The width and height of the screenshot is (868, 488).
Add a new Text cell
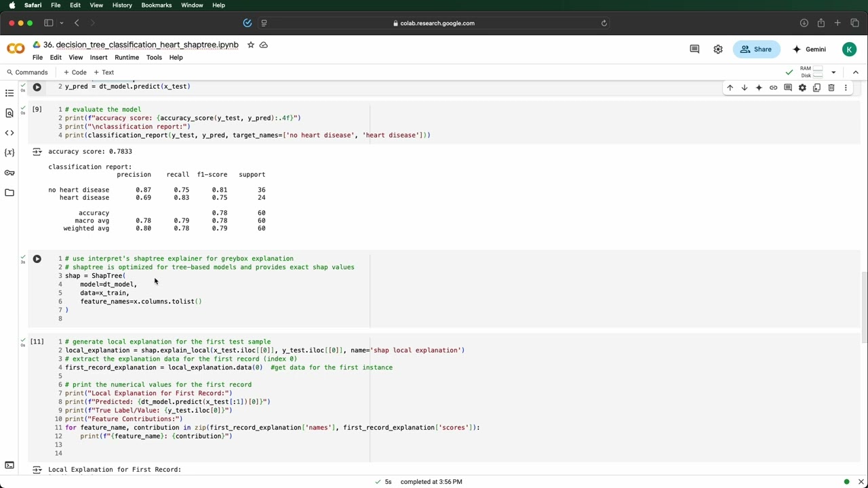tap(104, 72)
